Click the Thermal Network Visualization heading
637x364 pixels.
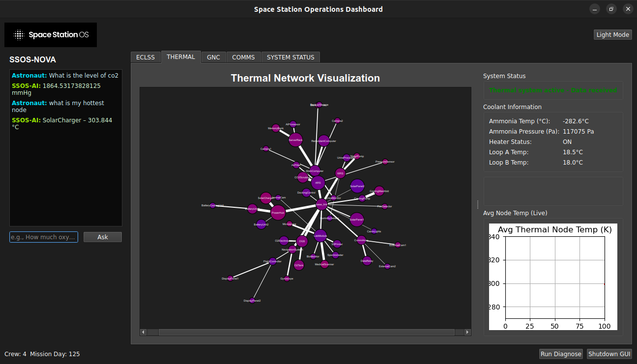click(x=305, y=78)
